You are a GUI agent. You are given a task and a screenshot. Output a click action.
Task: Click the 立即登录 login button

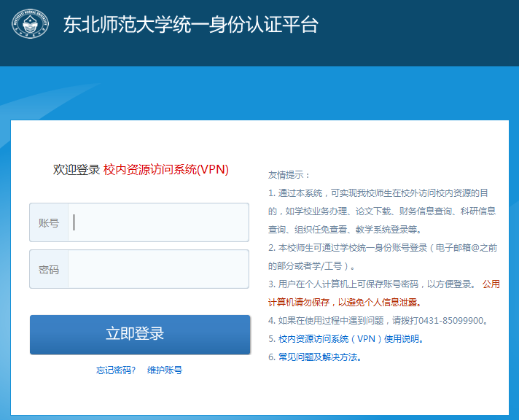[140, 335]
